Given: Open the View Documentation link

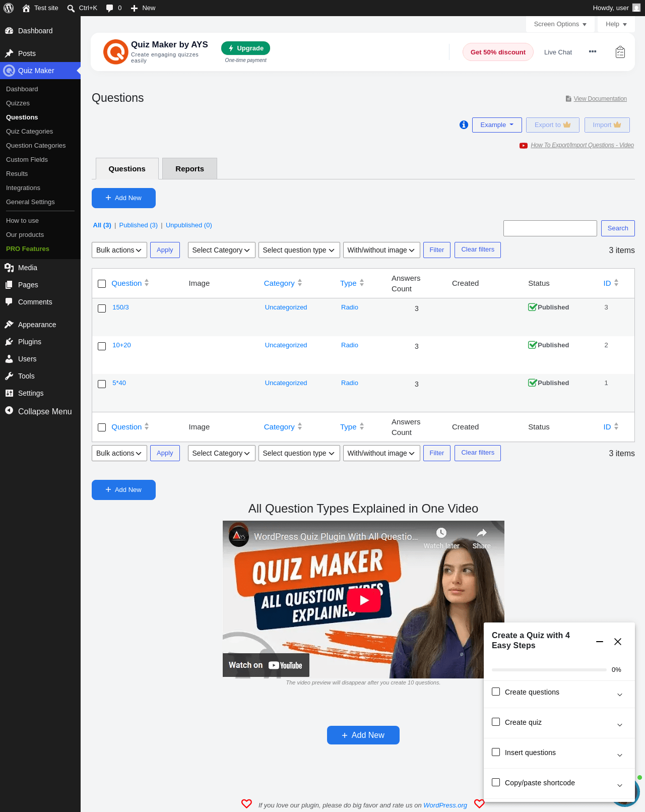Looking at the screenshot, I should (600, 99).
